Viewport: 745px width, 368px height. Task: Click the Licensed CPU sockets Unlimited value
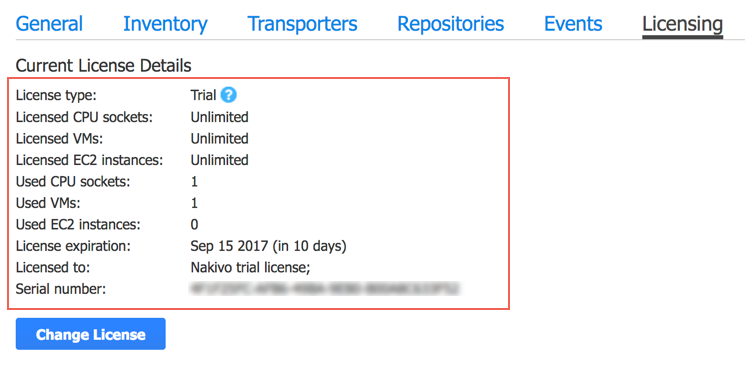(x=220, y=117)
